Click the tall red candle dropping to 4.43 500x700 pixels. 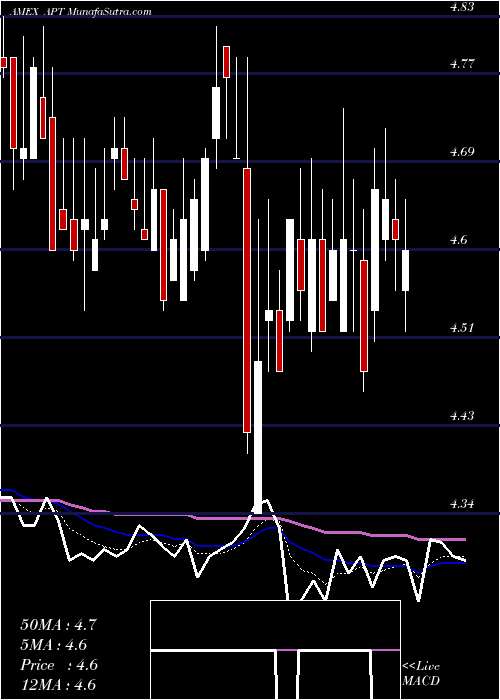247,300
